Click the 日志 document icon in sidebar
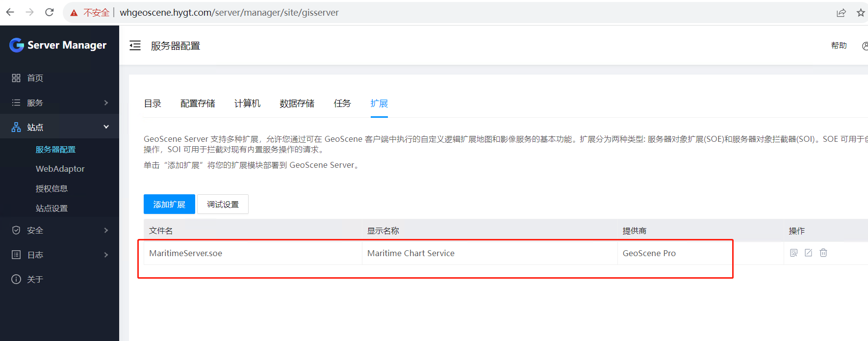The height and width of the screenshot is (341, 868). pos(16,255)
